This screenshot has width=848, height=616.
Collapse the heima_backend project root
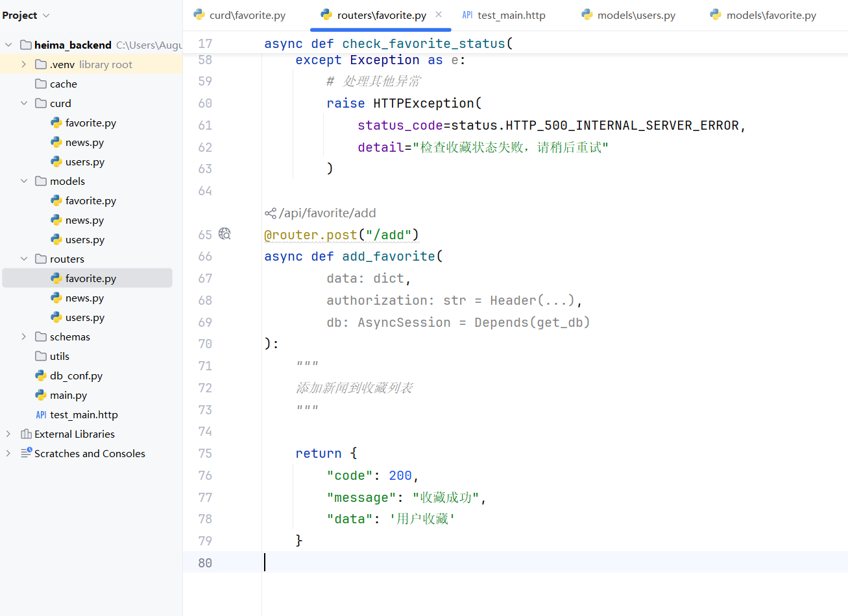pyautogui.click(x=8, y=45)
